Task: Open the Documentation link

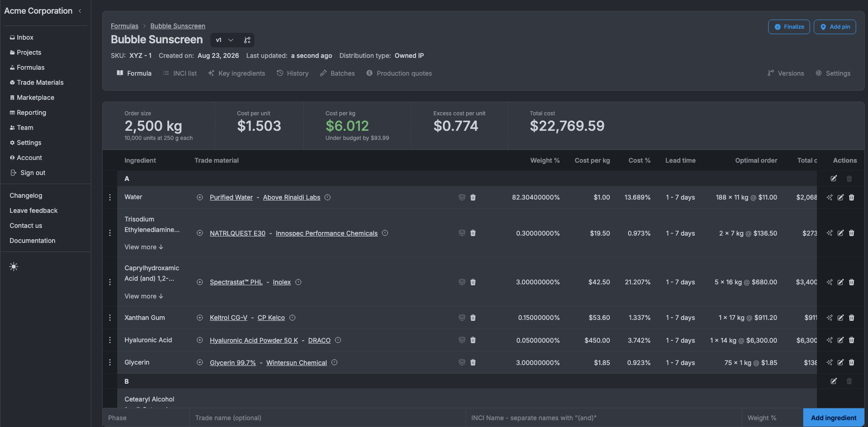Action: click(x=32, y=241)
